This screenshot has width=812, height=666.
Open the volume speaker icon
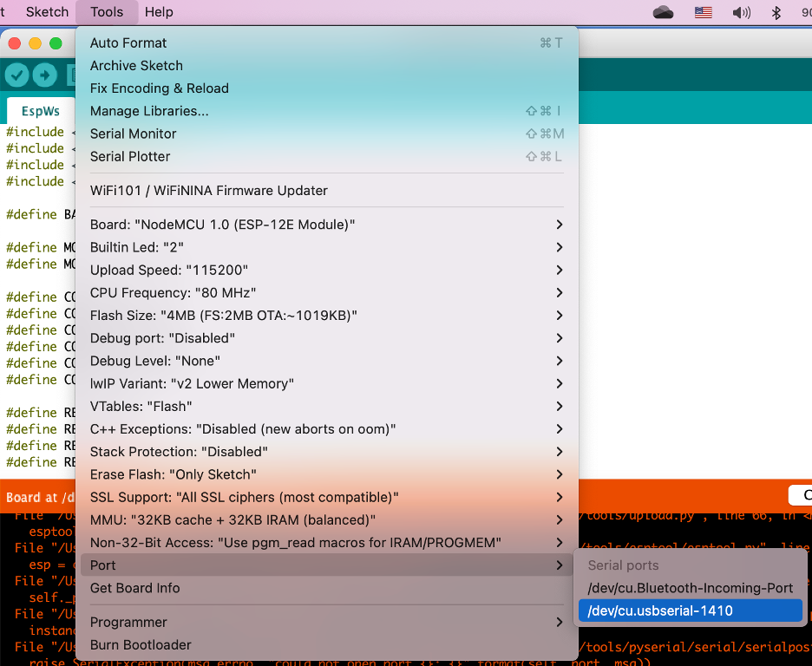coord(741,12)
